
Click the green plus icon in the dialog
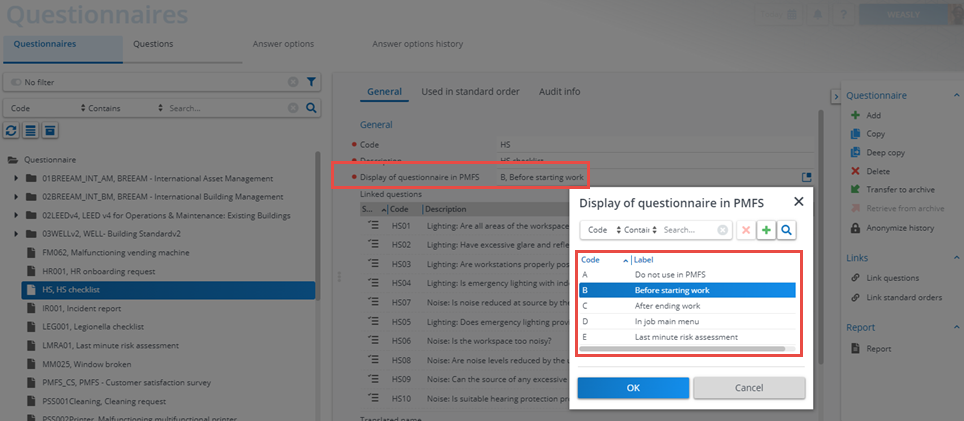766,230
